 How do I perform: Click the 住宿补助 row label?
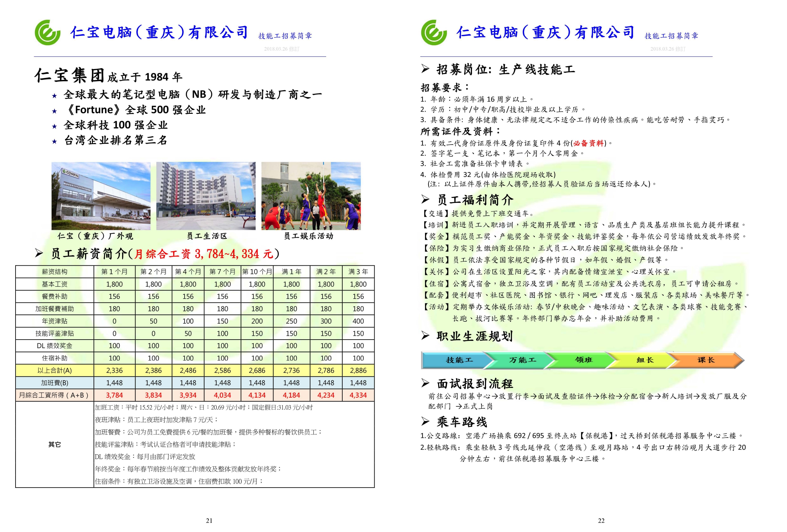pos(55,358)
